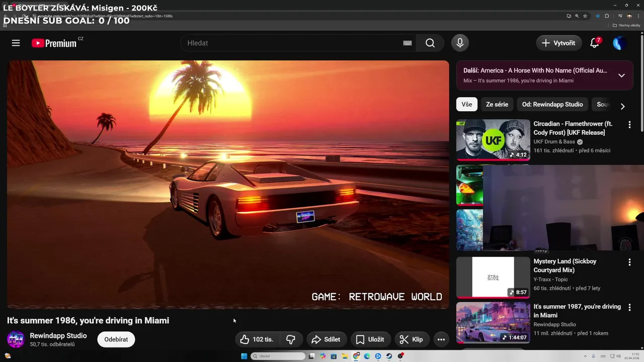644x362 pixels.
Task: Start voice search with the microphone
Action: [x=460, y=43]
